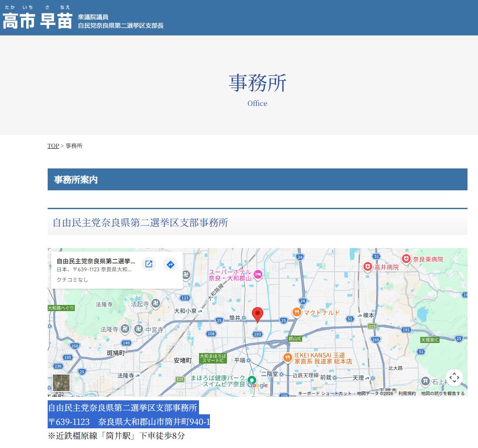Open the 利用規約 map terms link
478x448 pixels.
click(407, 393)
